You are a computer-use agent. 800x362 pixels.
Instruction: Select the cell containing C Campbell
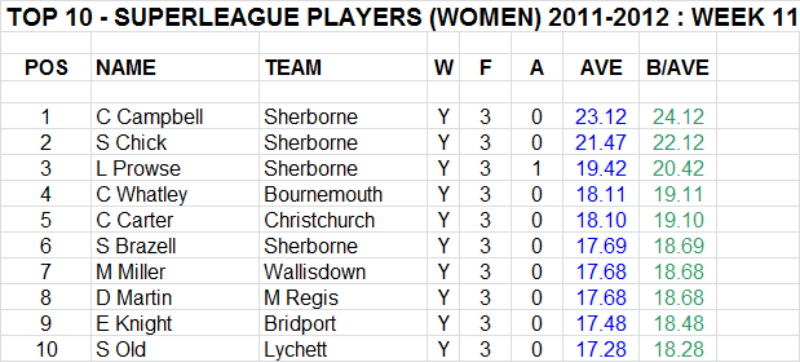[x=175, y=117]
